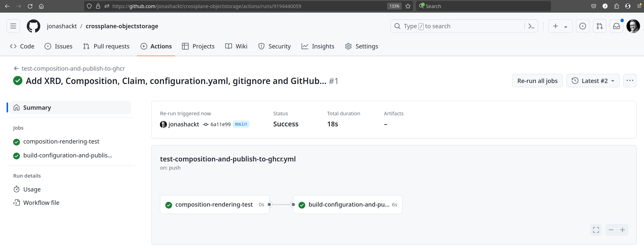This screenshot has height=249, width=644.
Task: Bookmark this page with star icon
Action: (408, 6)
